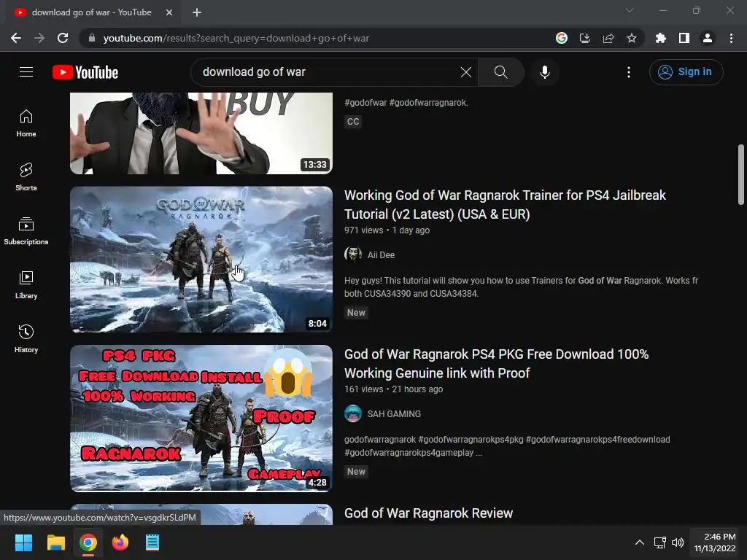
Task: Close the 'download go of war' tab
Action: pos(169,12)
